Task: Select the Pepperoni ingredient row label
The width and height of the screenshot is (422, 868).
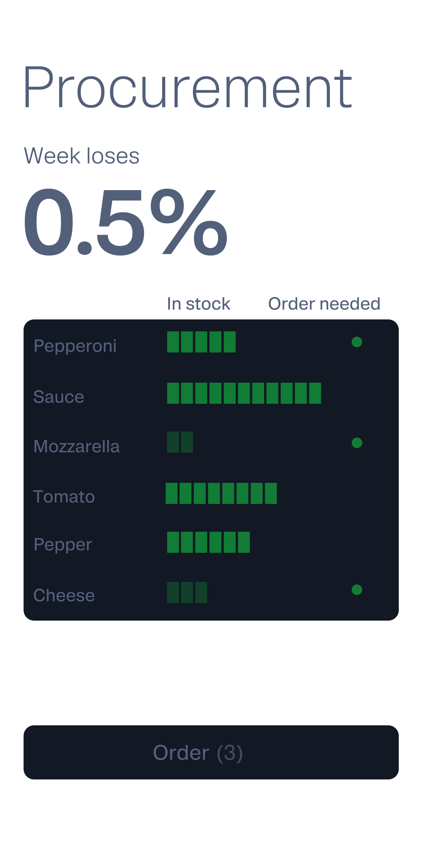Action: 75,346
